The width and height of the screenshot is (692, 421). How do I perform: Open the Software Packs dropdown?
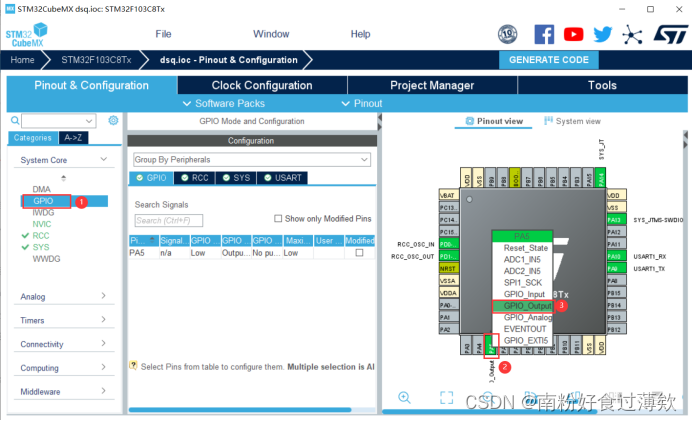point(224,103)
